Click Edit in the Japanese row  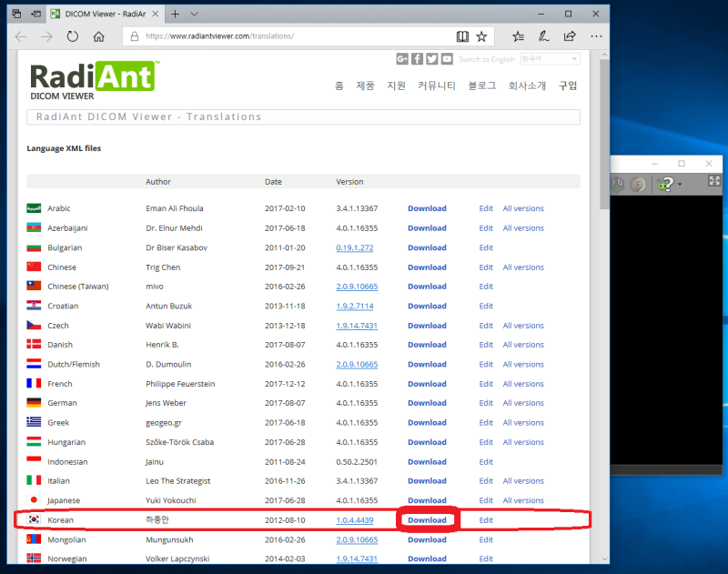point(486,500)
